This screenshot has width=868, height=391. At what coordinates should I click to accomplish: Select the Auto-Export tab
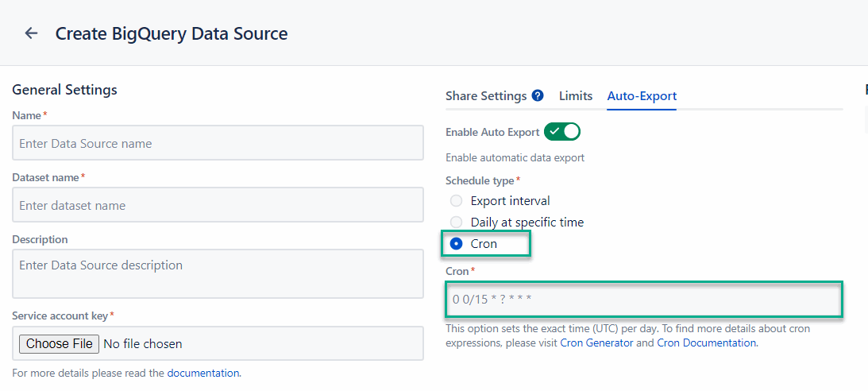tap(642, 96)
